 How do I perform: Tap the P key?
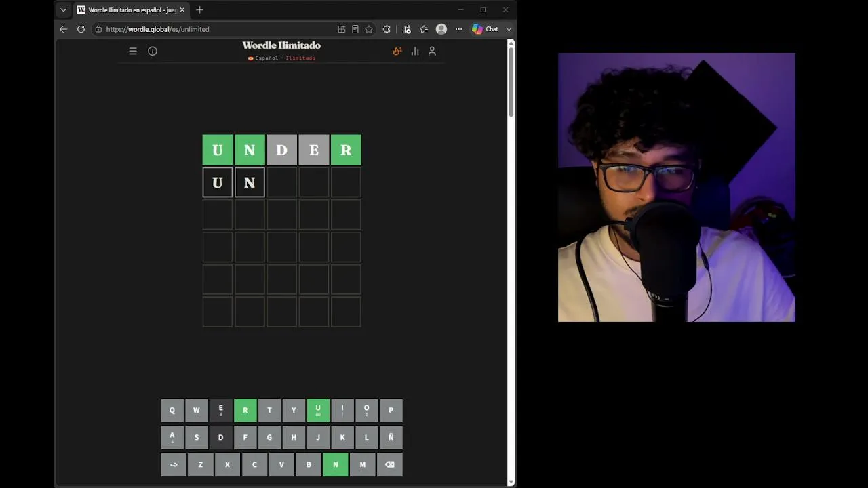[391, 410]
